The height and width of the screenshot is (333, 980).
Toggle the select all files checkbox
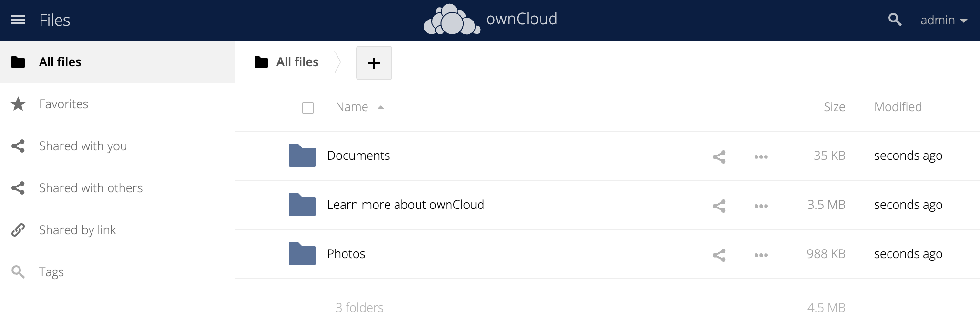coord(308,108)
